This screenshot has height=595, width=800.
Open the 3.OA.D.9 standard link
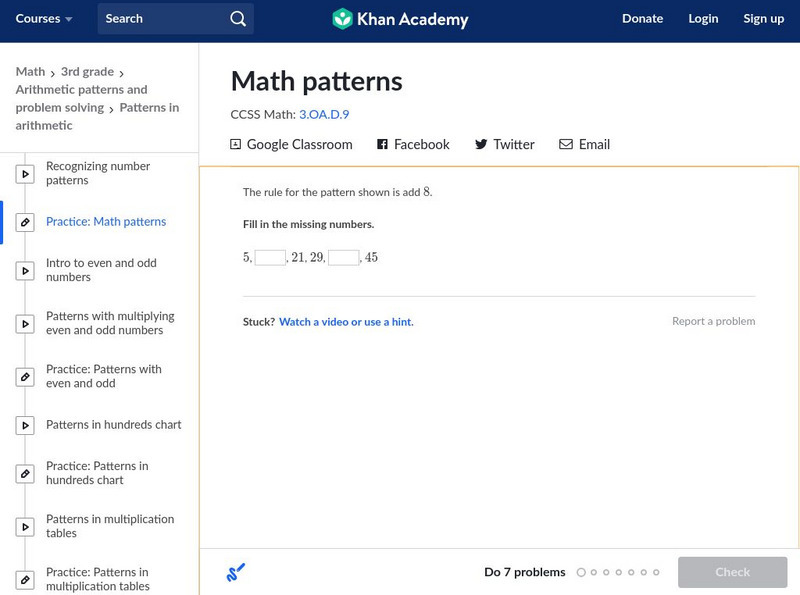(324, 115)
